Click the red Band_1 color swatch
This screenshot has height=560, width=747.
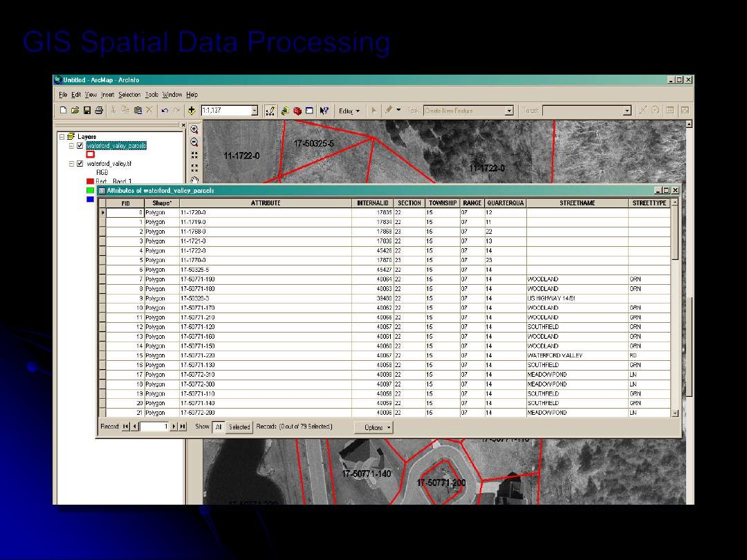(90, 181)
